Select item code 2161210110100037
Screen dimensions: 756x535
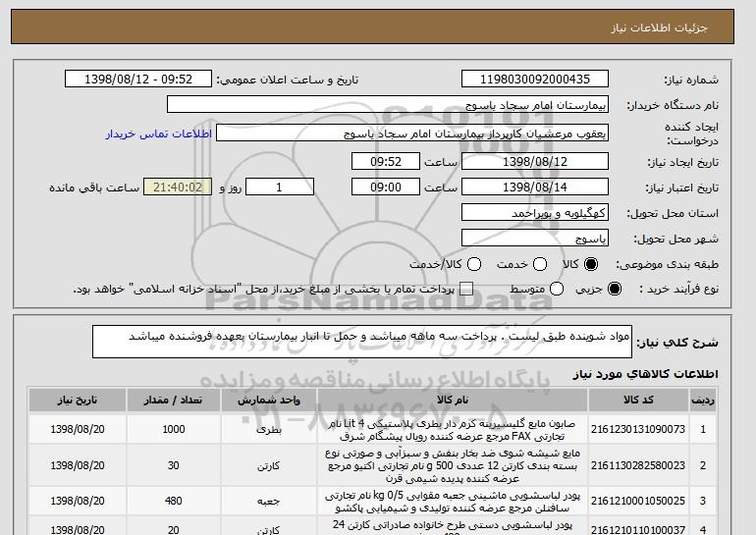(x=638, y=530)
